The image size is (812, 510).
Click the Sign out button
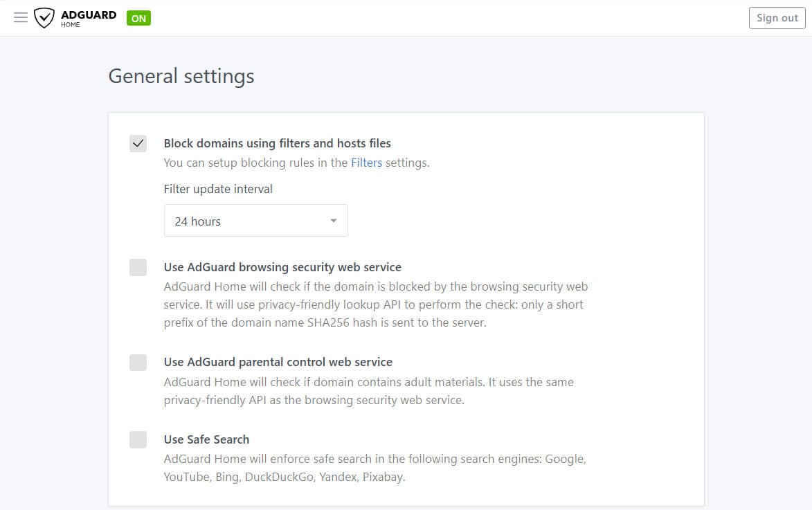777,18
